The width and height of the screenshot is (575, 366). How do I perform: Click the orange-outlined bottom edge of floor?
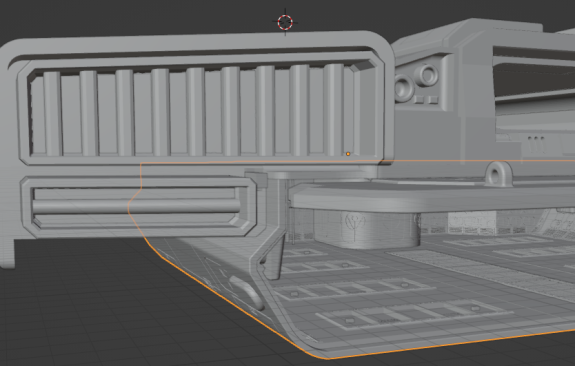click(x=451, y=344)
